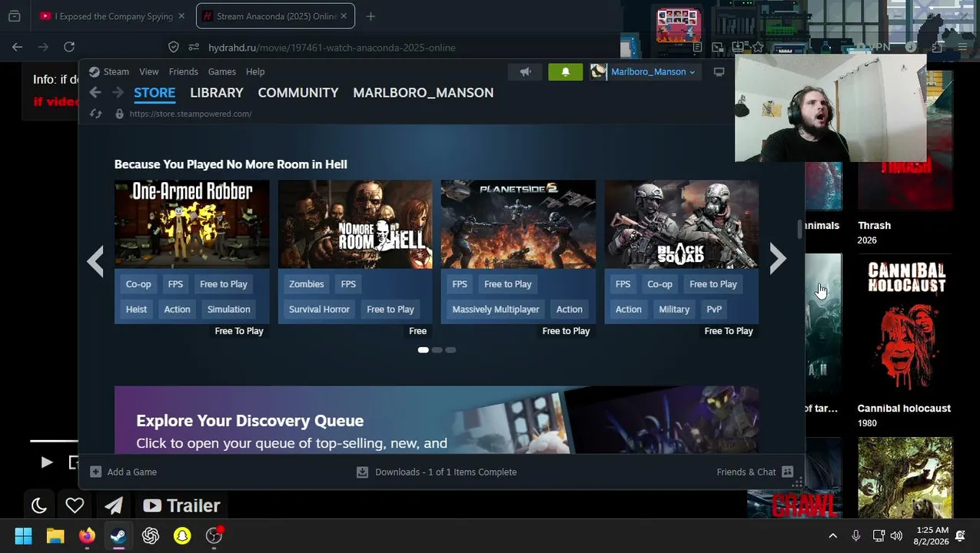Viewport: 980px width, 553px height.
Task: Open the View menu in Steam
Action: coord(149,71)
